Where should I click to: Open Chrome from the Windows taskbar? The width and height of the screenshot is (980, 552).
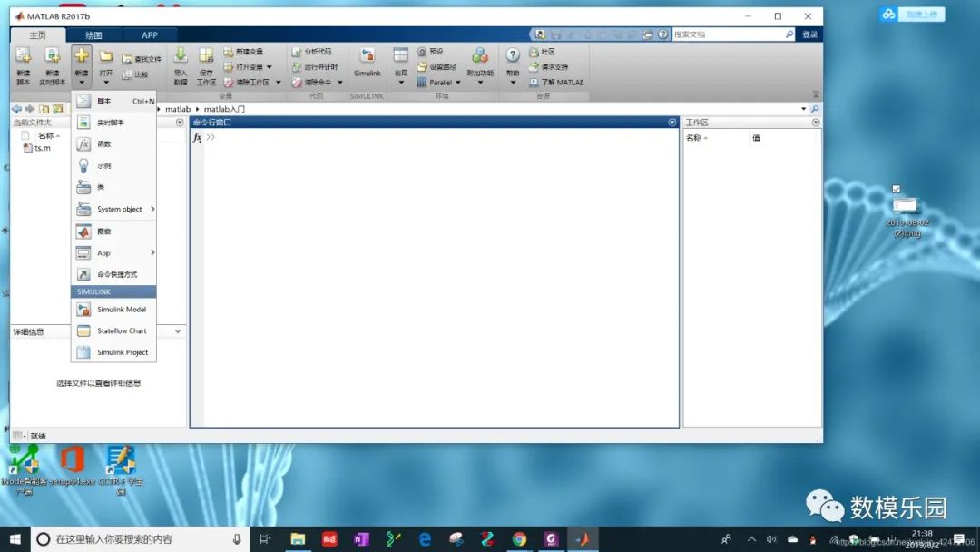coord(519,539)
